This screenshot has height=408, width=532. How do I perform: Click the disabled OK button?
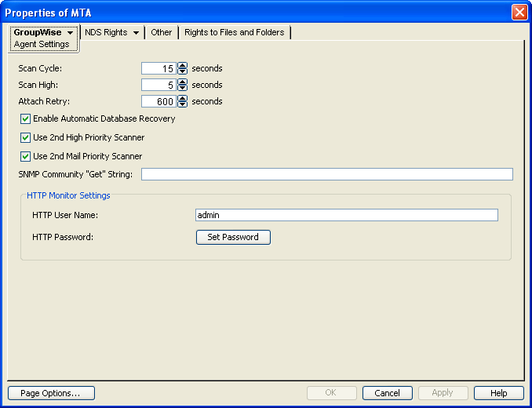pyautogui.click(x=331, y=393)
